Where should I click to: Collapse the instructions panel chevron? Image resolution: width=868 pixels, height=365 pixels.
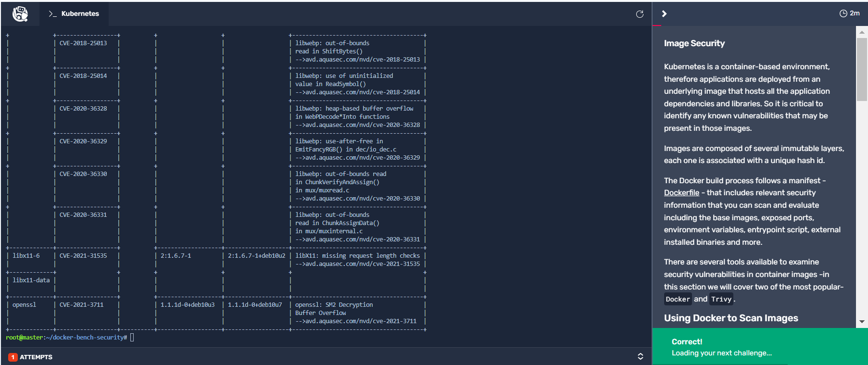click(x=664, y=13)
